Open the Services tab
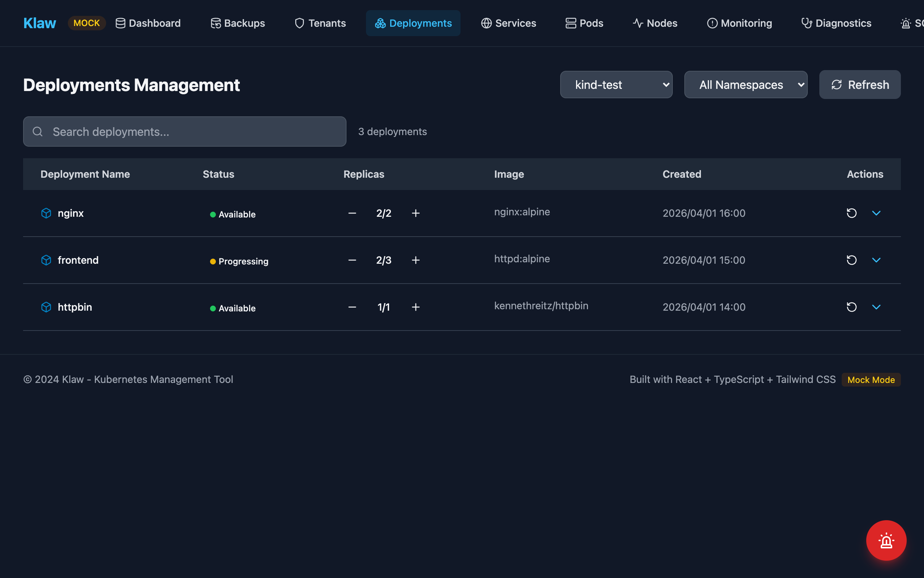This screenshot has width=924, height=578. pos(508,23)
